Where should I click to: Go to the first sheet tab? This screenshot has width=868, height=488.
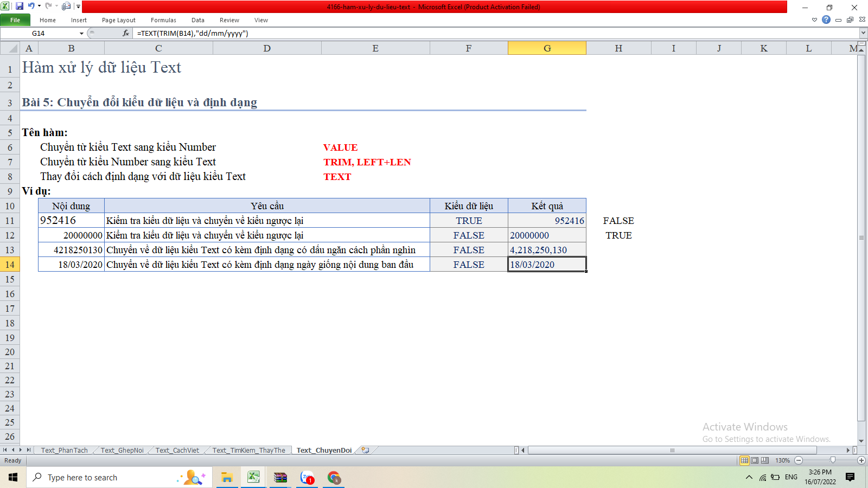click(5, 450)
